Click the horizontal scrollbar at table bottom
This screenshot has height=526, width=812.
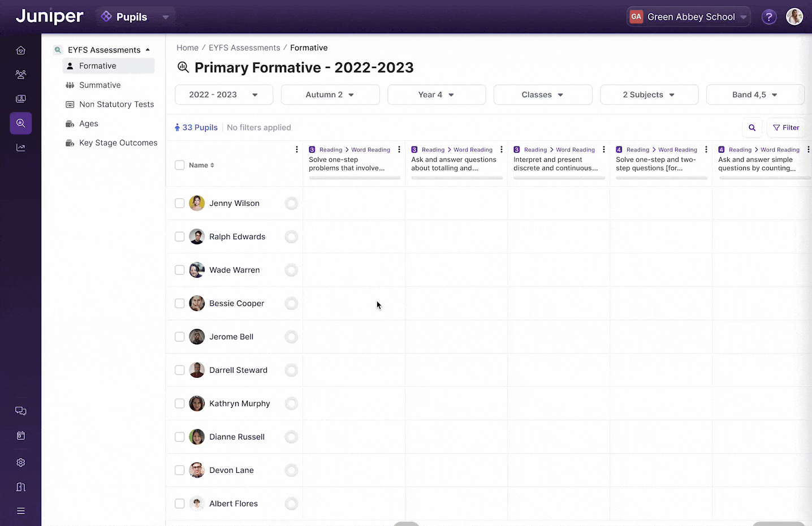406,524
